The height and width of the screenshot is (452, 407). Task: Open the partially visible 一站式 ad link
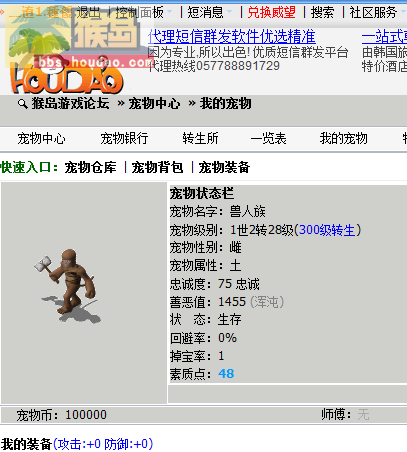pyautogui.click(x=384, y=37)
